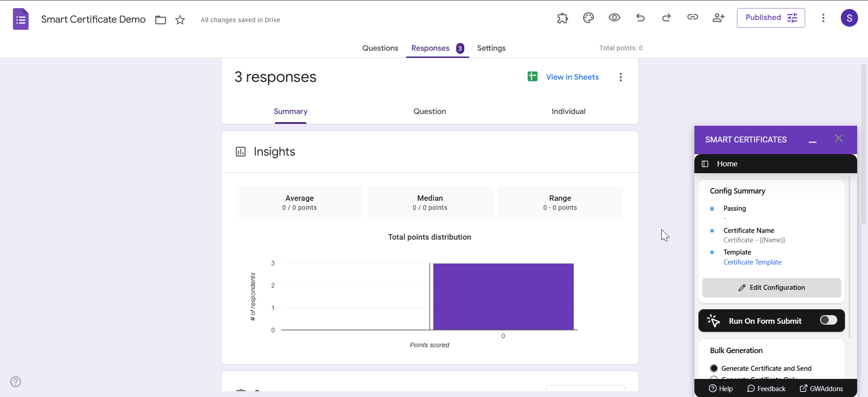This screenshot has width=868, height=397.
Task: Click the purple bar in distribution chart
Action: [503, 297]
